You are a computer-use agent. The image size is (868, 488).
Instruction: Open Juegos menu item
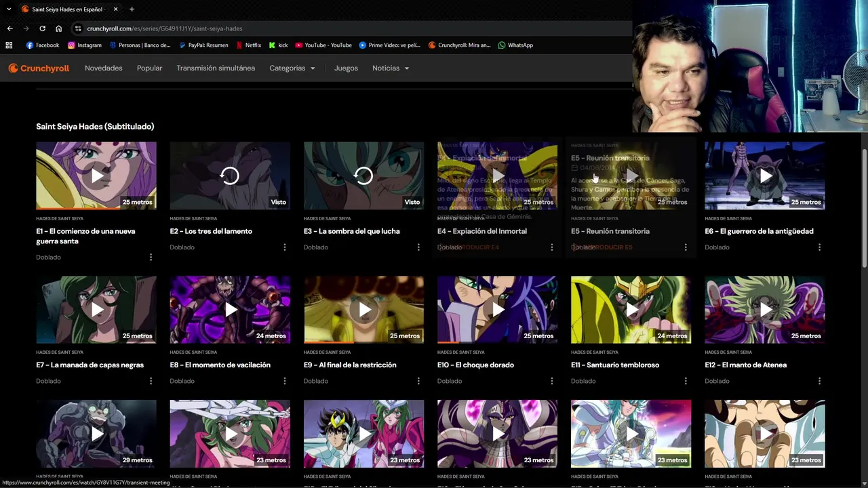coord(346,68)
